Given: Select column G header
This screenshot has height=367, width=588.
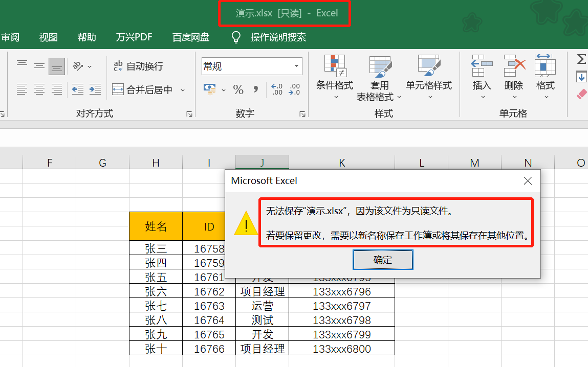Looking at the screenshot, I should click(103, 163).
